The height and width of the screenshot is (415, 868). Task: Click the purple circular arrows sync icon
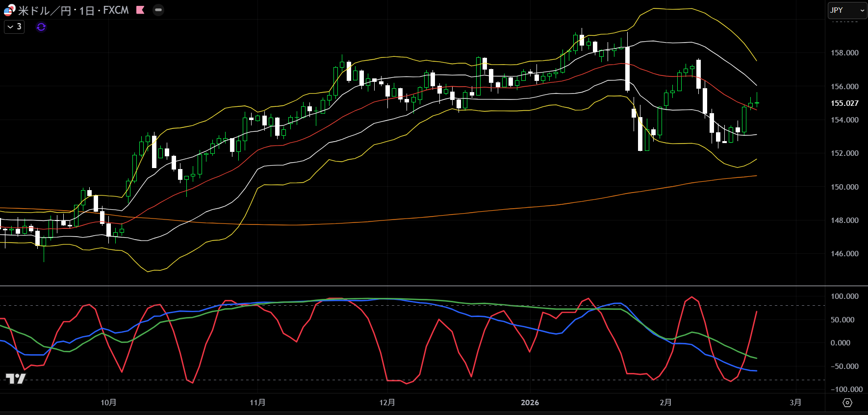coord(41,27)
